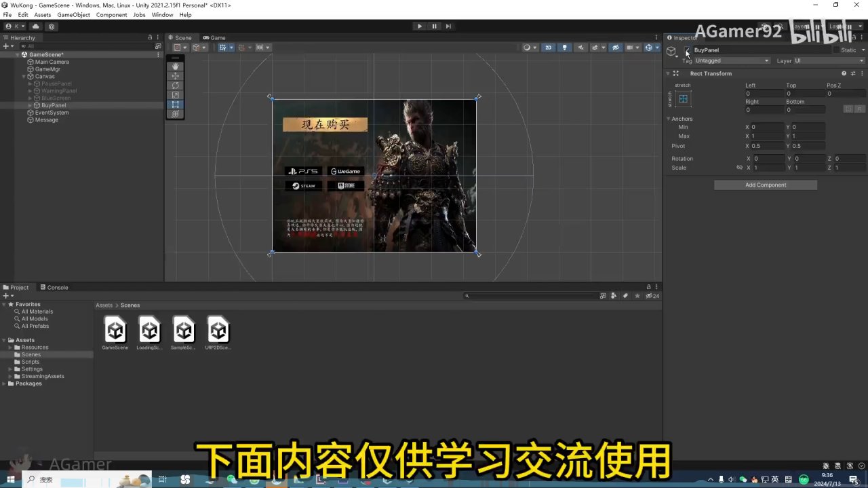868x488 pixels.
Task: Open Unity Cloud services icon
Action: click(x=36, y=26)
